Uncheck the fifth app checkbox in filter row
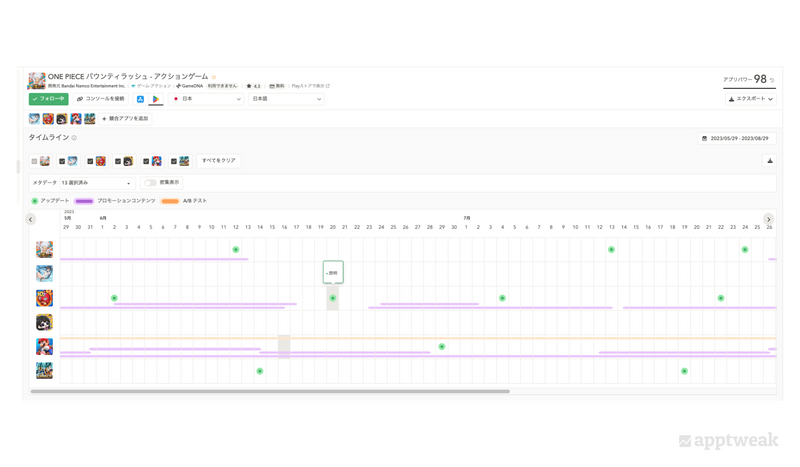The height and width of the screenshot is (467, 800). [x=146, y=161]
